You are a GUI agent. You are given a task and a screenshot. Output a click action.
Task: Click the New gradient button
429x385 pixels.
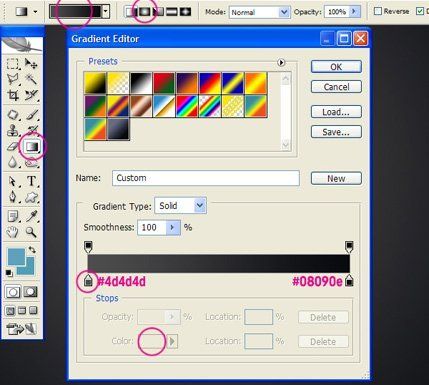pos(336,178)
